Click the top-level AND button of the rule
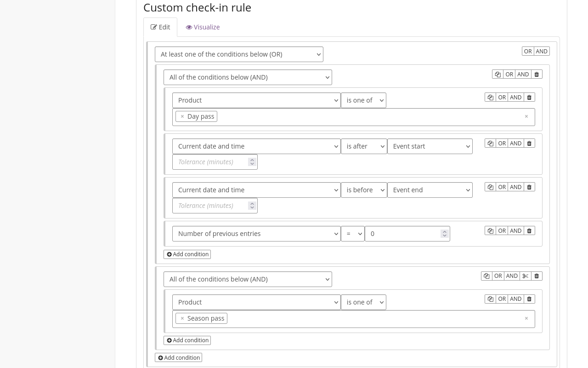 542,52
